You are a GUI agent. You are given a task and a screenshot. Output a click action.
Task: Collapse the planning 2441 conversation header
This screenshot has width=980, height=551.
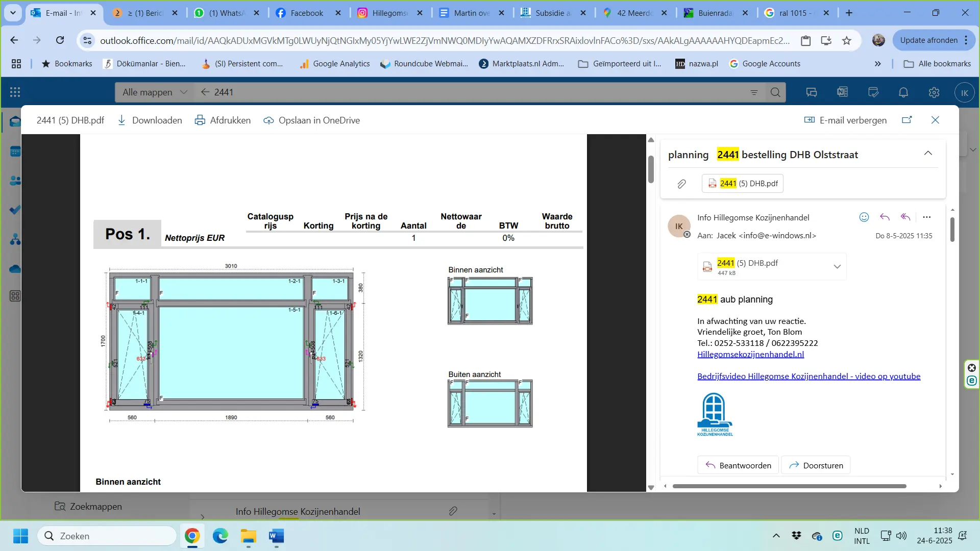(x=928, y=154)
